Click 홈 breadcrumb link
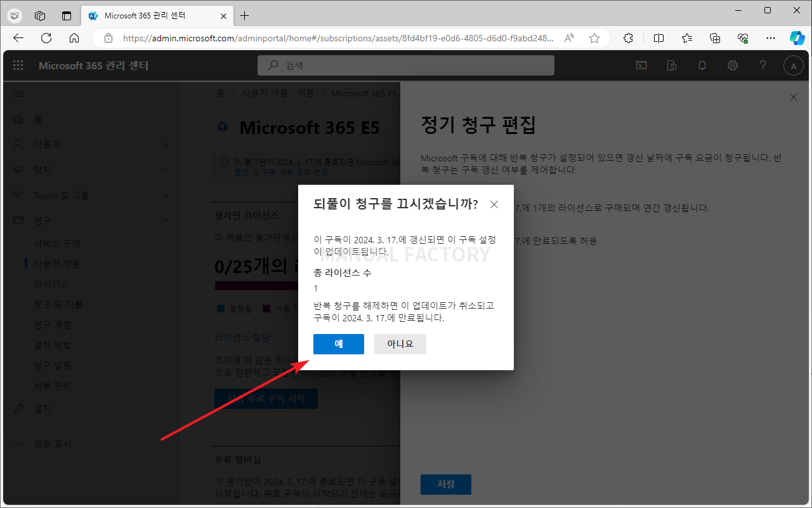 pyautogui.click(x=220, y=93)
